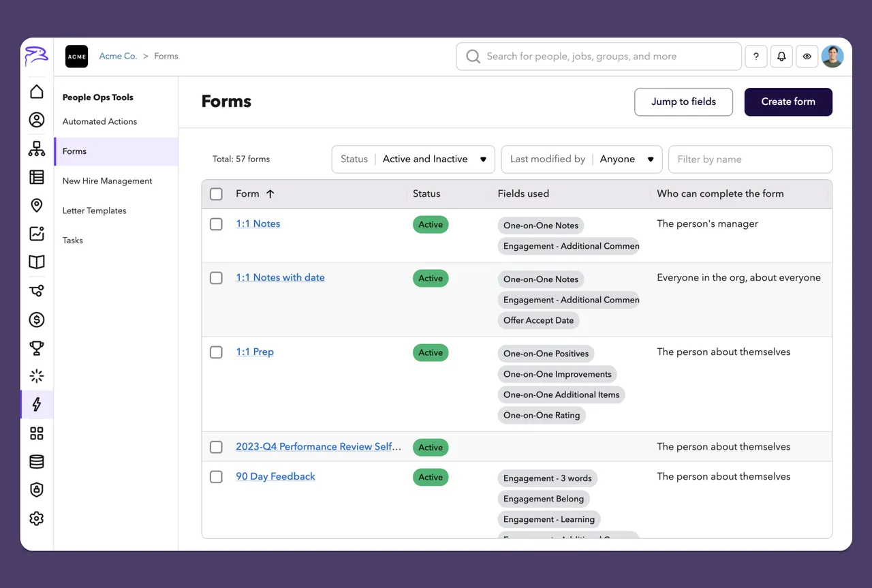Screen dimensions: 872x588
Task: Select Letter Templates in People Ops Tools
Action: coord(94,211)
